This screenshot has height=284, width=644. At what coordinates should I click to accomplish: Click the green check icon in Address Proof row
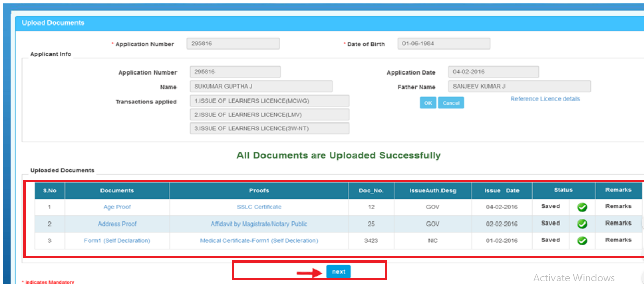[x=582, y=224]
